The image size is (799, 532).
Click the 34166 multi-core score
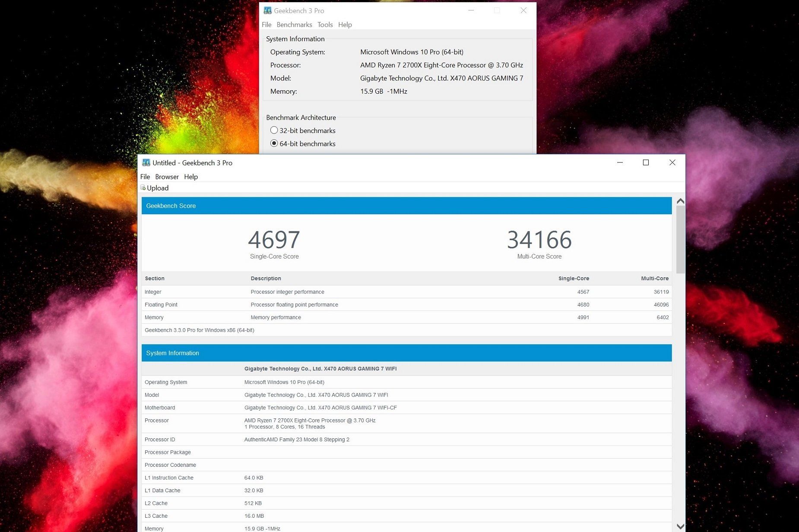pos(539,240)
